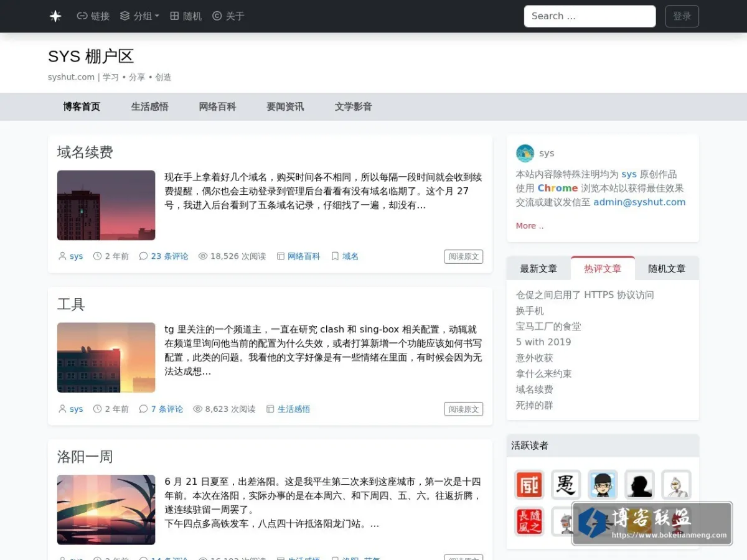The height and width of the screenshot is (560, 747).
Task: Click 阅读原文 for 工具 post
Action: point(463,409)
